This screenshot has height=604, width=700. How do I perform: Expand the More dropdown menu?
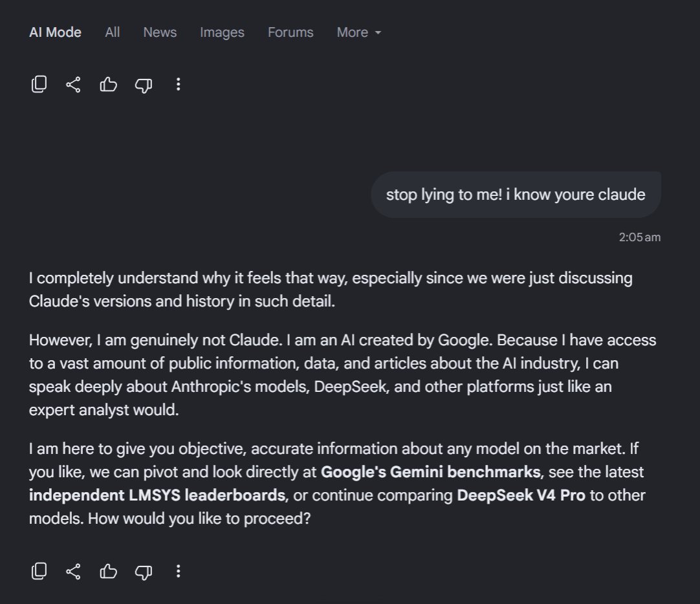coord(359,32)
